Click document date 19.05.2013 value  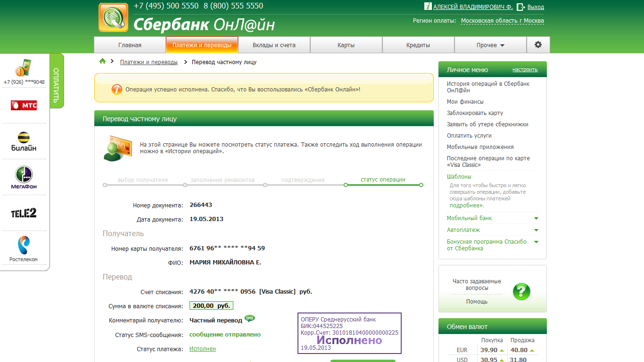coord(206,219)
